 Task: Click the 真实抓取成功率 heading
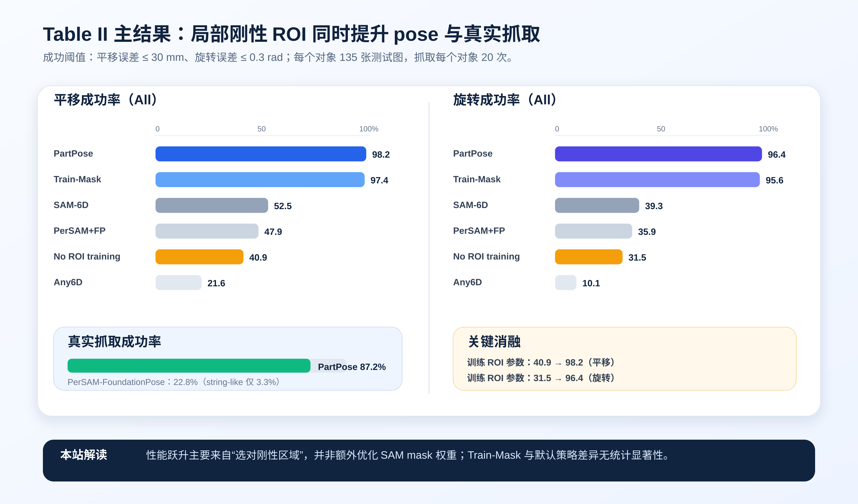pos(114,342)
